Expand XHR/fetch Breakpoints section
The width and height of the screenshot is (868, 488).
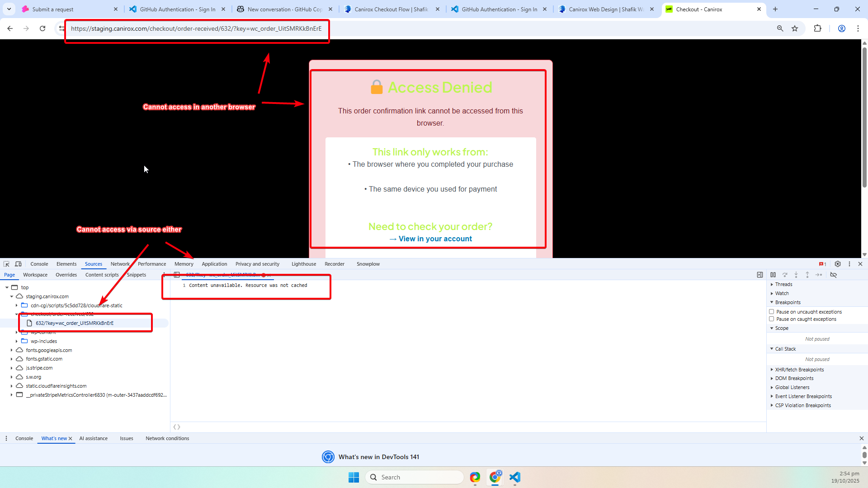799,370
